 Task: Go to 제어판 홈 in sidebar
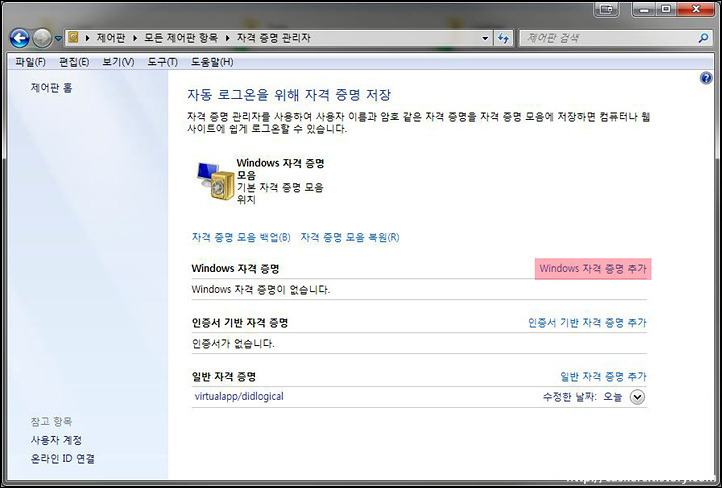click(x=52, y=87)
